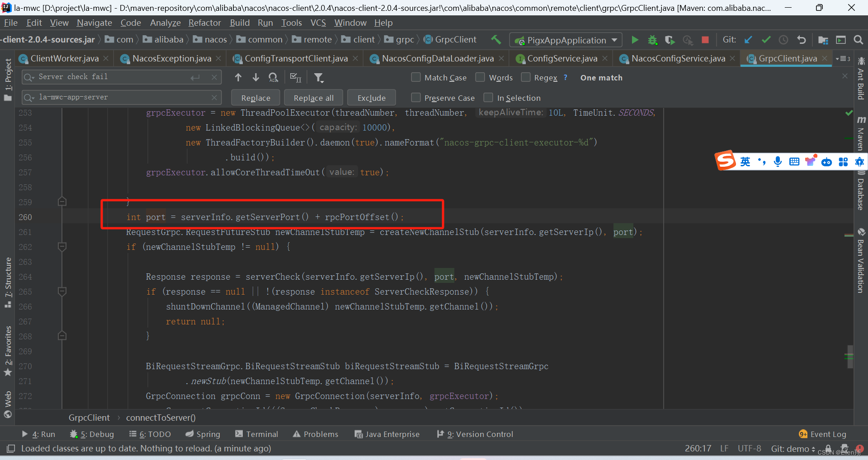Collapse the if block at line 265

tap(62, 291)
